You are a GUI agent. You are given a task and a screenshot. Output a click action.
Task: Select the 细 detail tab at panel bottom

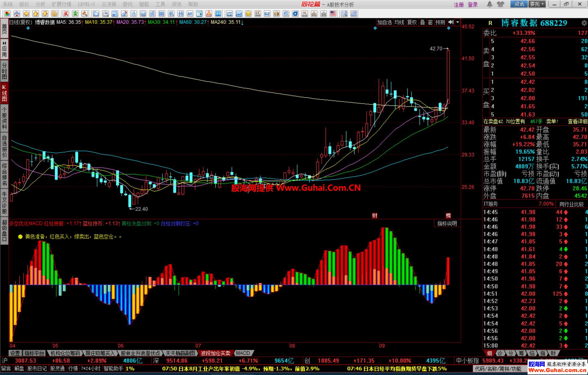click(489, 353)
